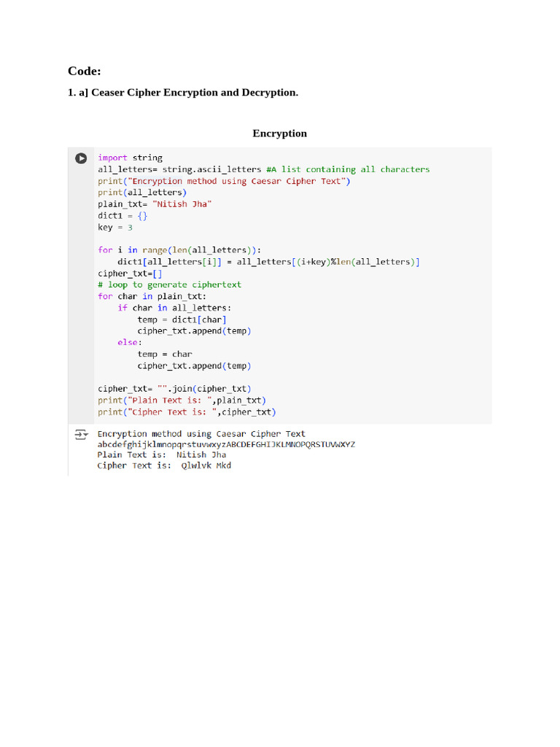Click the print("Plain Text is: ",plain_txt) line
This screenshot has height=747, width=560.
[182, 400]
